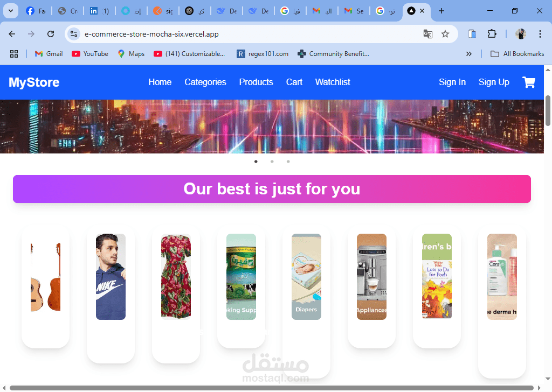
Task: Open a new browser tab
Action: pos(441,11)
